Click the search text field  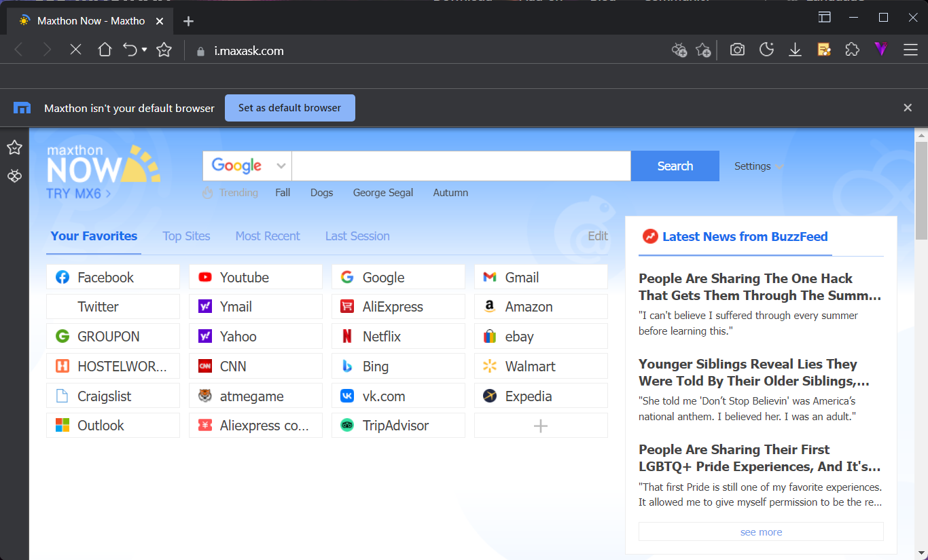[461, 166]
